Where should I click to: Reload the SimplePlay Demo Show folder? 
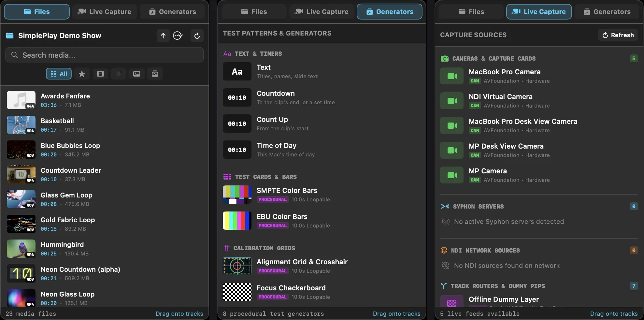tap(197, 36)
